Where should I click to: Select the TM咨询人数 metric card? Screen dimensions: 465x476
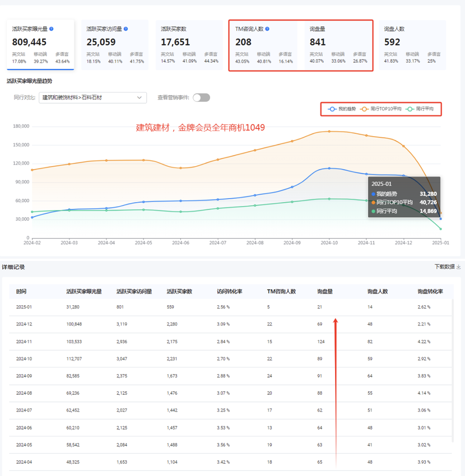264,45
